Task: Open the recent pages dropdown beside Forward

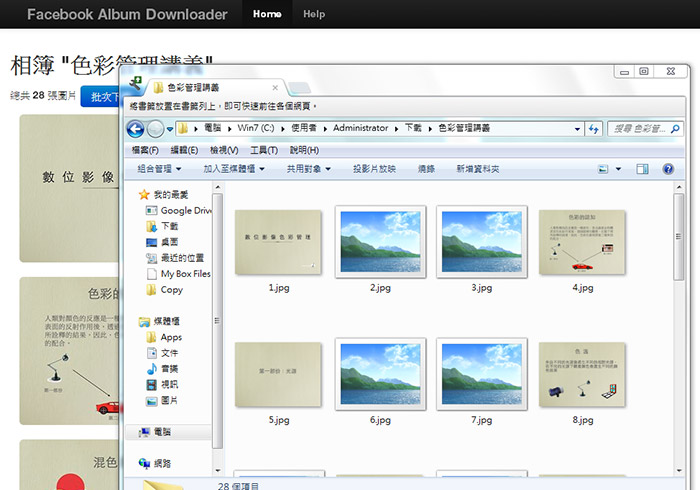Action: pos(170,129)
